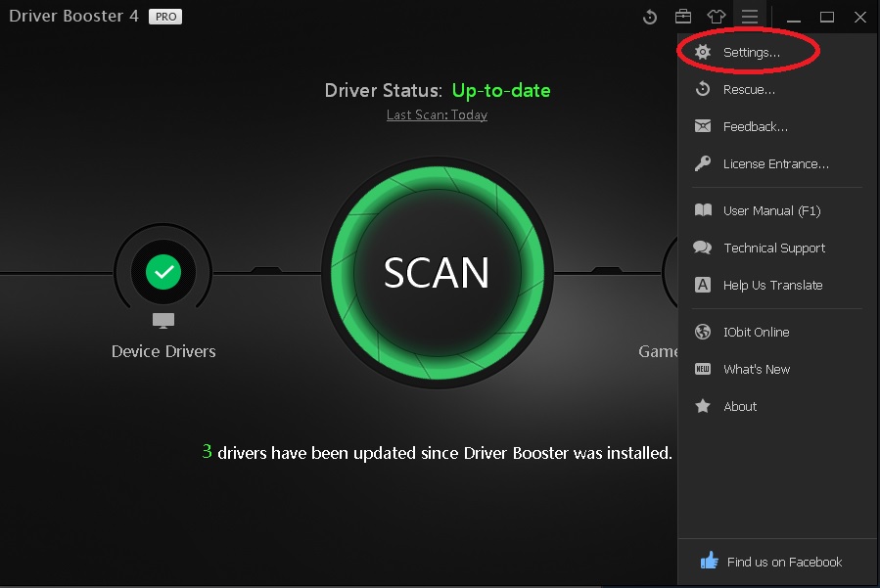Click the partially hidden Game label
The width and height of the screenshot is (880, 588).
[658, 351]
